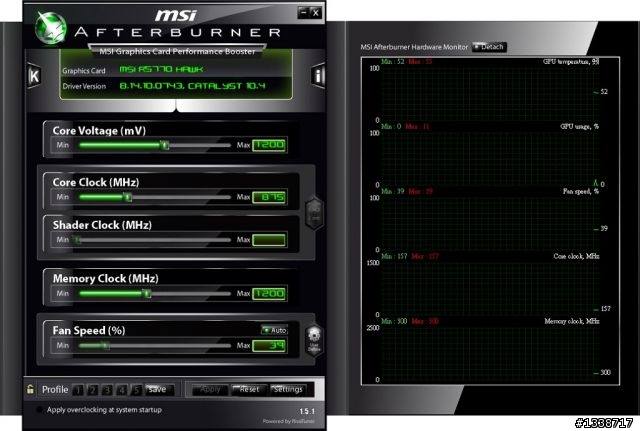Save the current profile
640x431 pixels.
(160, 390)
